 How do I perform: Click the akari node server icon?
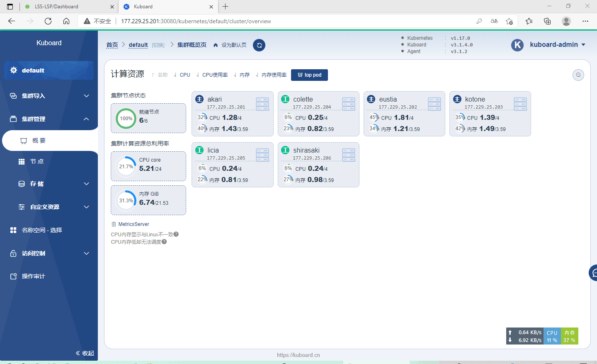pos(262,104)
